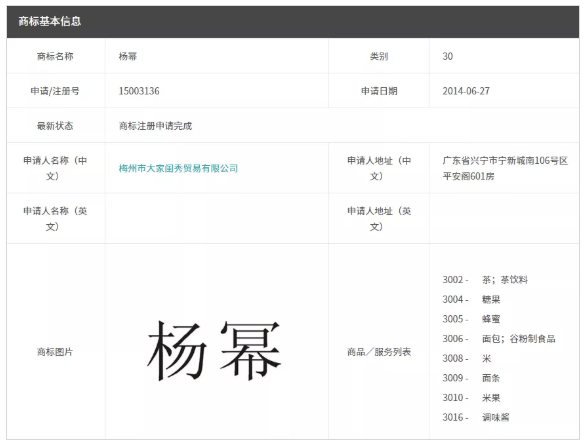
Task: Open the 梅州市大家闺秀贸易有限公司 applicant link
Action: pyautogui.click(x=178, y=168)
